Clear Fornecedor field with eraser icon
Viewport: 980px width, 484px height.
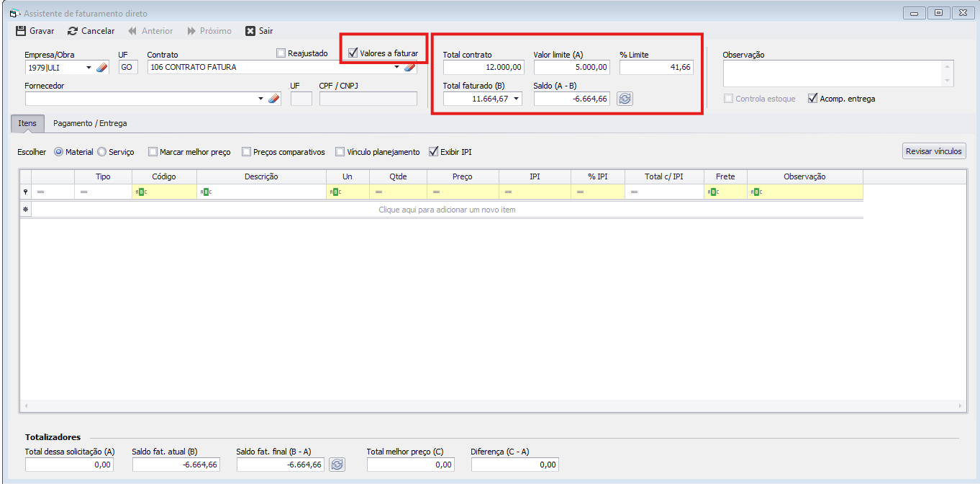tap(273, 99)
